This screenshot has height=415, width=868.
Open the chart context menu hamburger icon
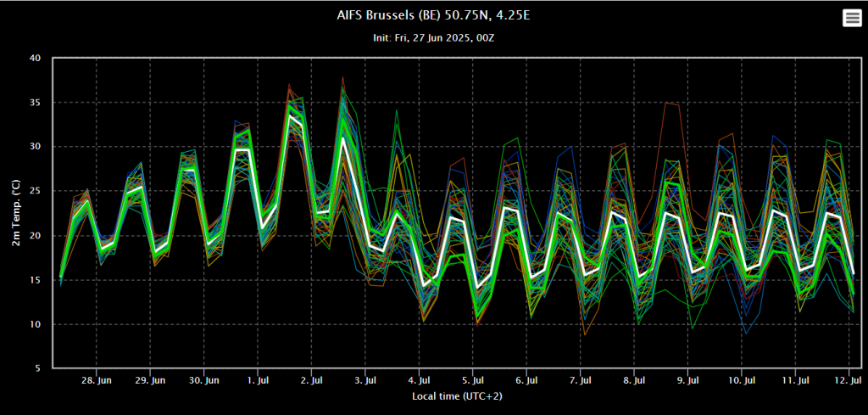tap(851, 19)
